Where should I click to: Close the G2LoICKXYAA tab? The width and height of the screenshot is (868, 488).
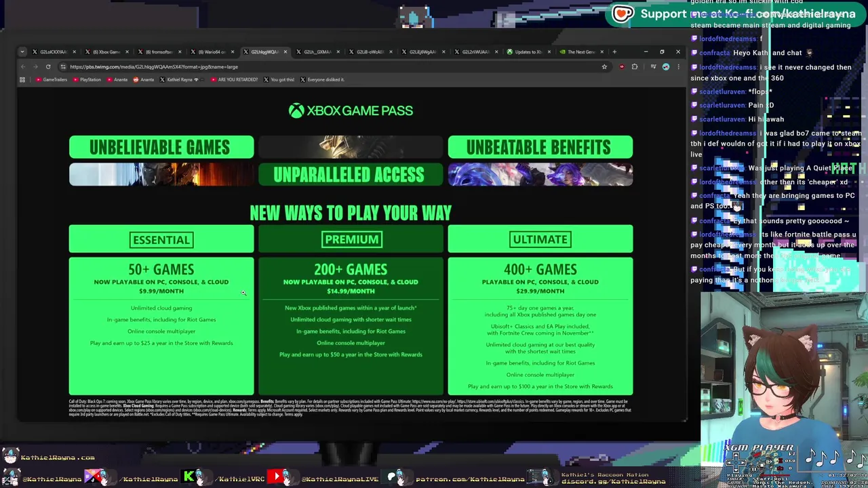tap(74, 52)
